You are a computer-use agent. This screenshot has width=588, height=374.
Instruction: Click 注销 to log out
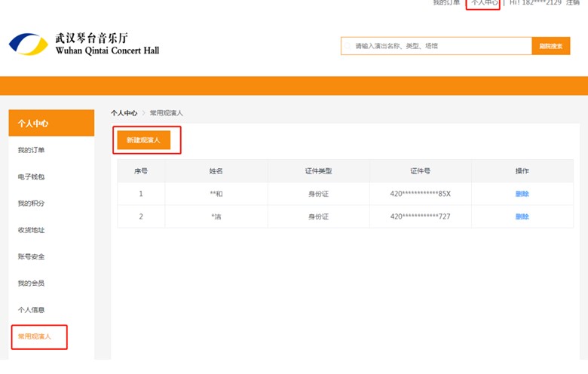pos(573,2)
